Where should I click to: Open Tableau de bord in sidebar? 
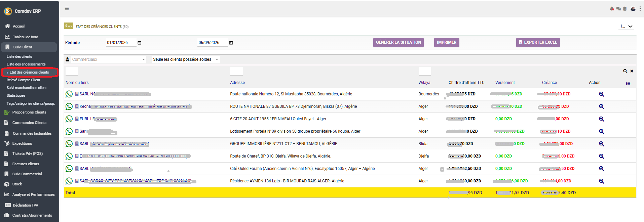click(x=25, y=37)
